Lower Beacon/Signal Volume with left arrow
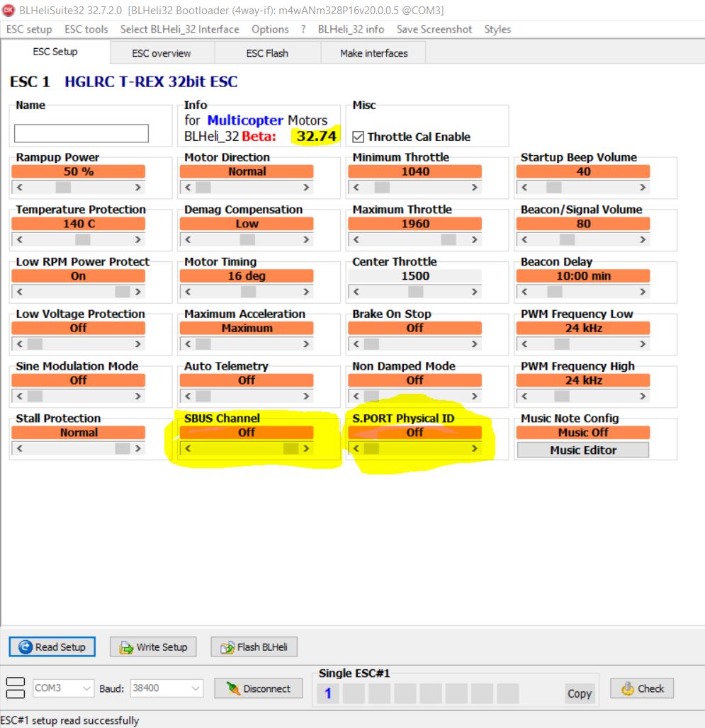The image size is (705, 728). (524, 239)
